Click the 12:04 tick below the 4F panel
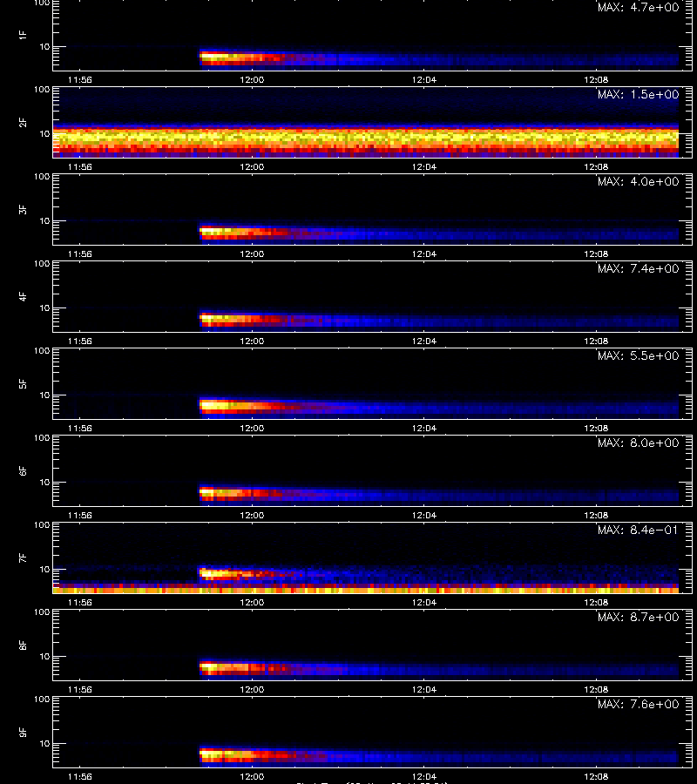This screenshot has width=697, height=784. pos(424,341)
